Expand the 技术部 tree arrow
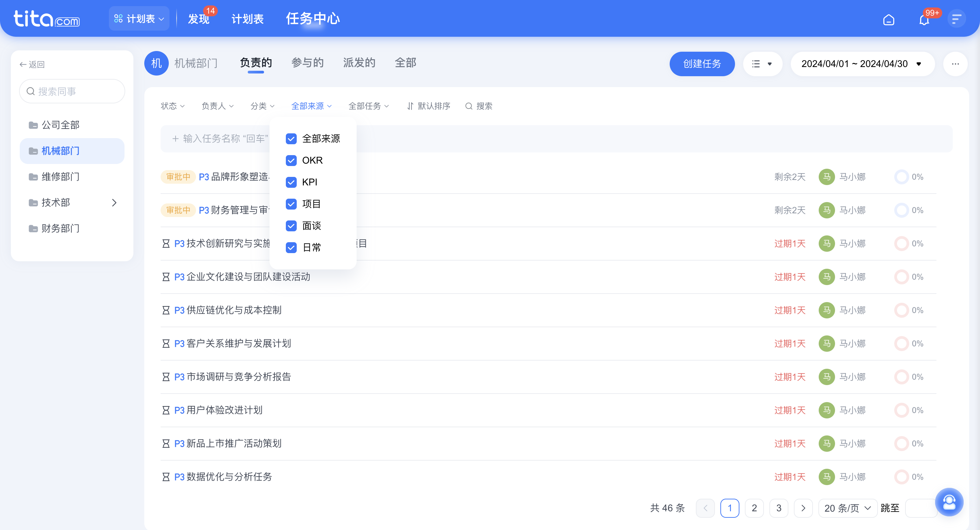 click(114, 203)
